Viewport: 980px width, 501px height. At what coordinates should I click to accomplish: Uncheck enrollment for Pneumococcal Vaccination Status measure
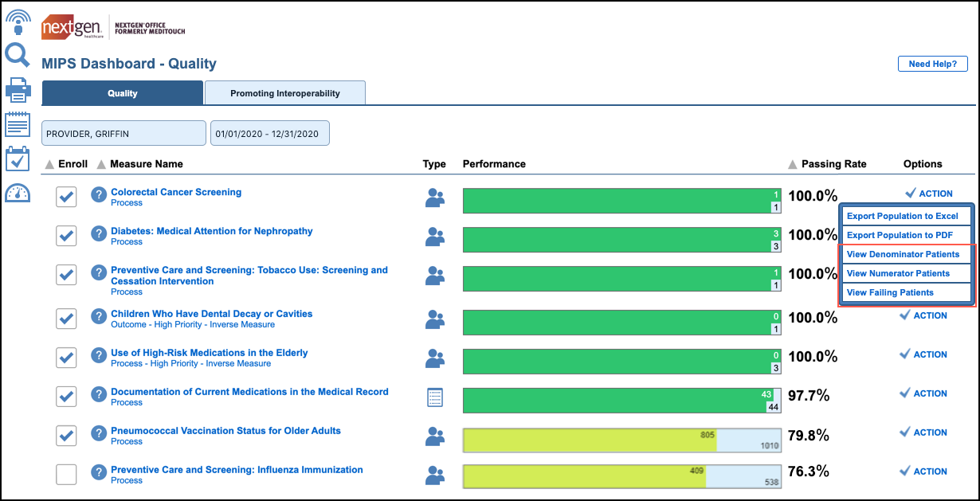coord(66,435)
